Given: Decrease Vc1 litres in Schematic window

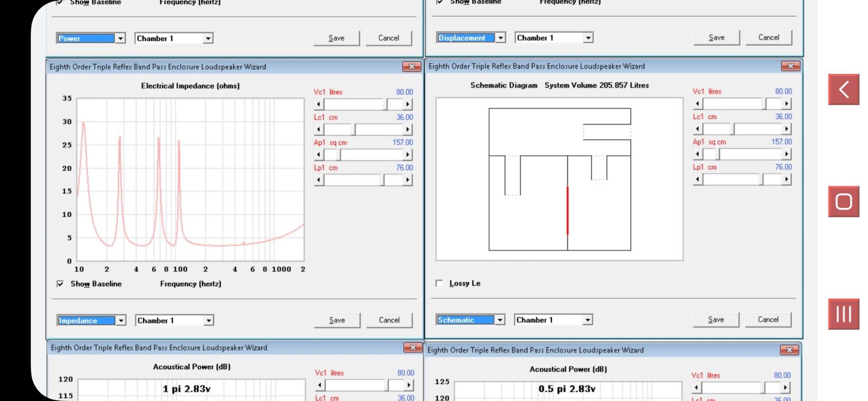Looking at the screenshot, I should click(x=698, y=104).
